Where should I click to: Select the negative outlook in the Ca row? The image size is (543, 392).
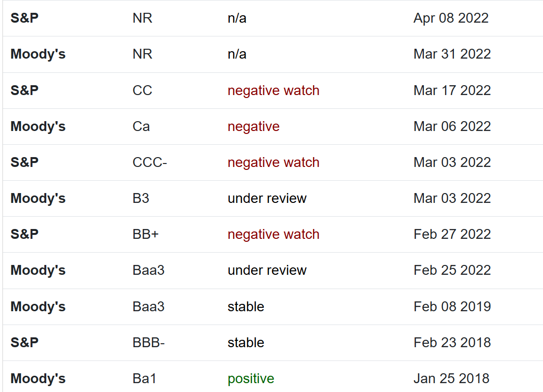click(x=254, y=127)
